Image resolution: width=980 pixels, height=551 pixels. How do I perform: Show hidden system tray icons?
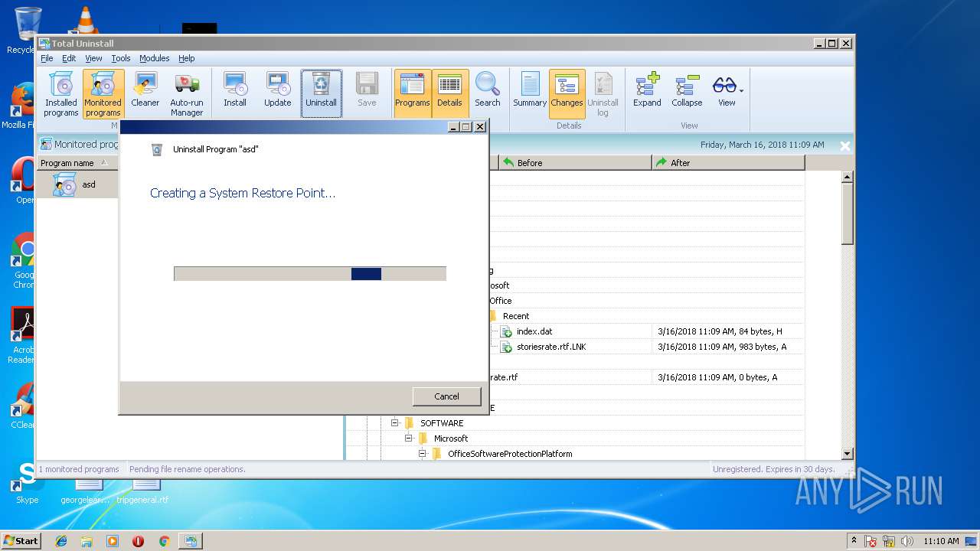point(854,541)
